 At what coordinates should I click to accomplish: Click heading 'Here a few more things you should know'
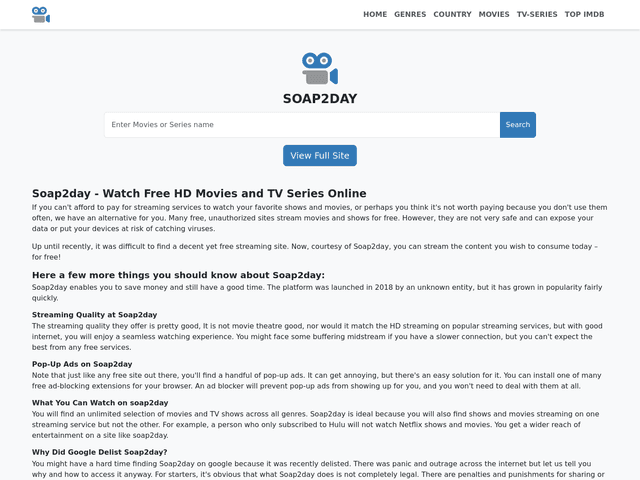[178, 275]
